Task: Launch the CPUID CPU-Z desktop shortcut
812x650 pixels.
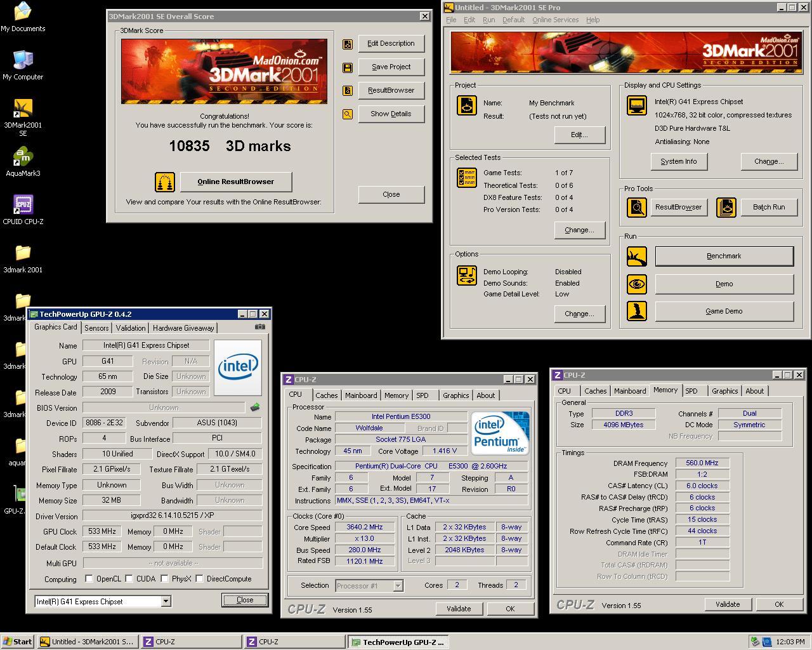Action: coord(23,210)
